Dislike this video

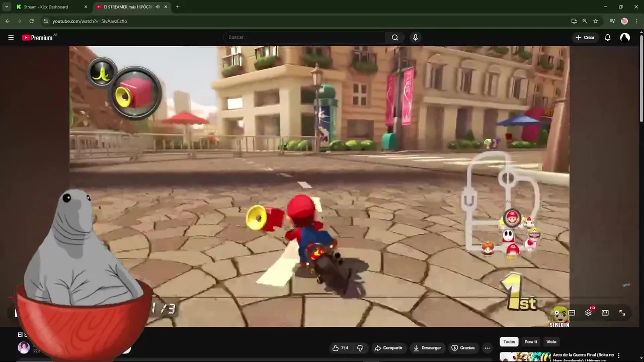click(x=360, y=348)
